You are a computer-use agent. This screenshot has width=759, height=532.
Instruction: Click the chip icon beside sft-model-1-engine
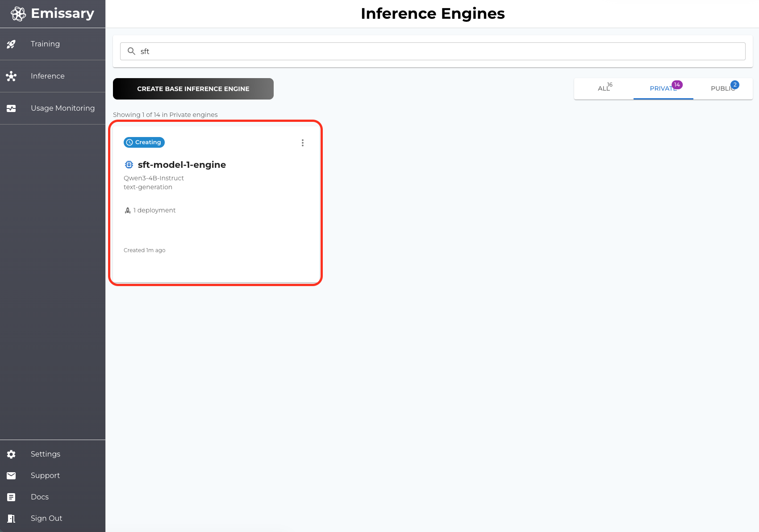[x=129, y=164]
